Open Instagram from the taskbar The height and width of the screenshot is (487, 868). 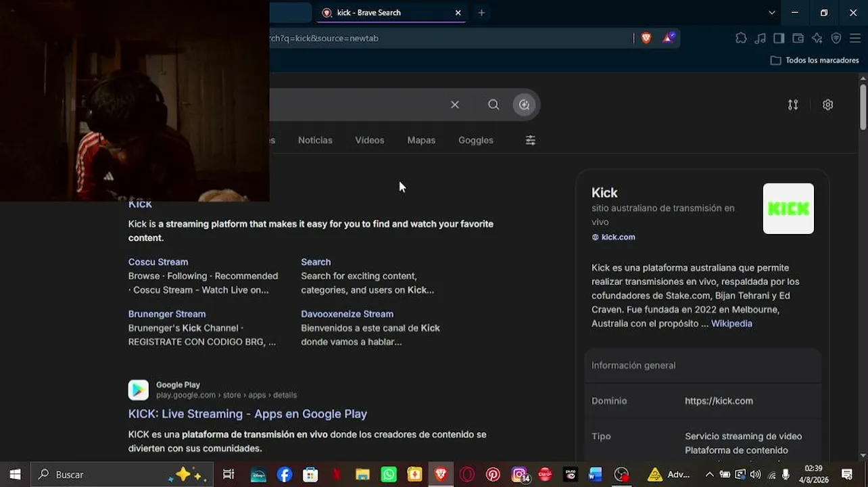coord(519,475)
